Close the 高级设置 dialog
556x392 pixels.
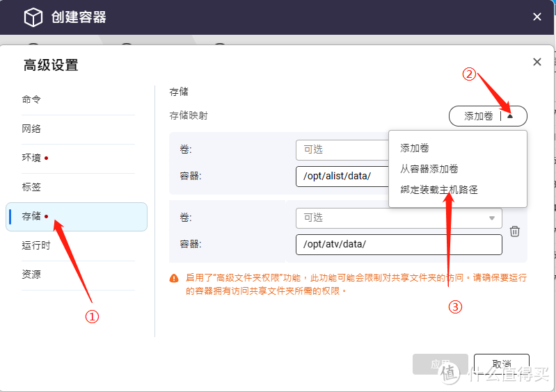pos(537,62)
